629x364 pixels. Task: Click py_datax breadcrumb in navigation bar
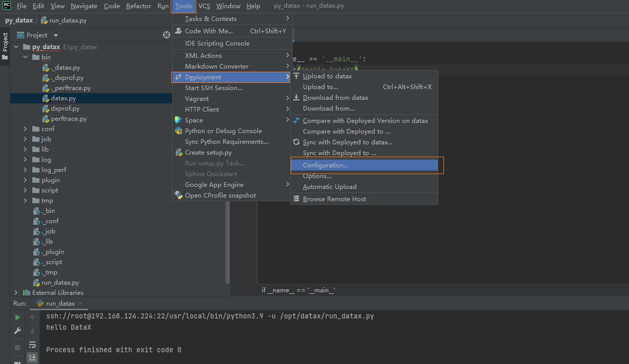[x=19, y=20]
